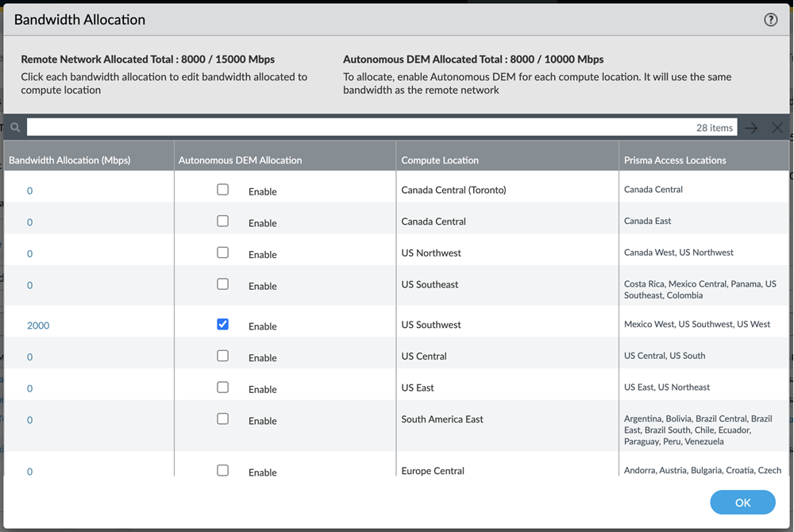Click the OK button
794x532 pixels.
pos(742,502)
